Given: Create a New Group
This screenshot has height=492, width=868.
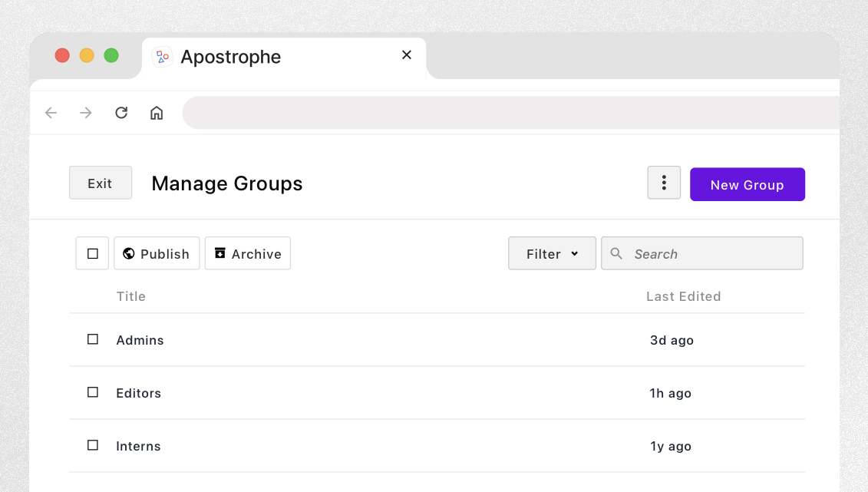Looking at the screenshot, I should point(747,184).
